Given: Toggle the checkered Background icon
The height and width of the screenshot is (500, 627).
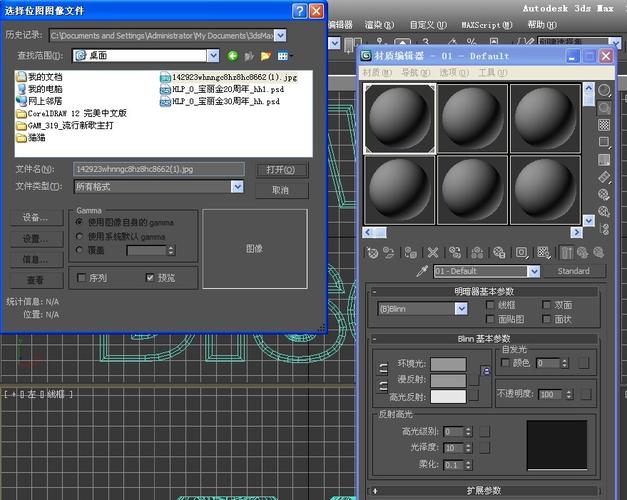Looking at the screenshot, I should (604, 126).
